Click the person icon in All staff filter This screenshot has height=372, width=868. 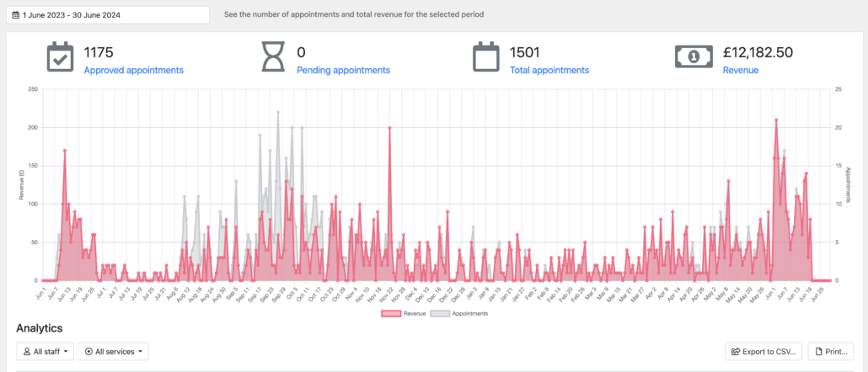point(27,351)
